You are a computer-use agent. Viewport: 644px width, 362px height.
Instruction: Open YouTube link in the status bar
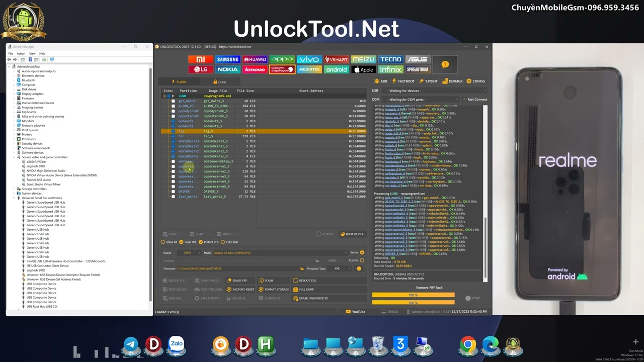point(356,312)
